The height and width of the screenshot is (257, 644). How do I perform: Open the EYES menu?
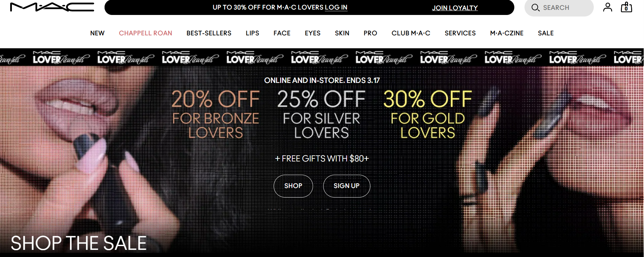(313, 33)
